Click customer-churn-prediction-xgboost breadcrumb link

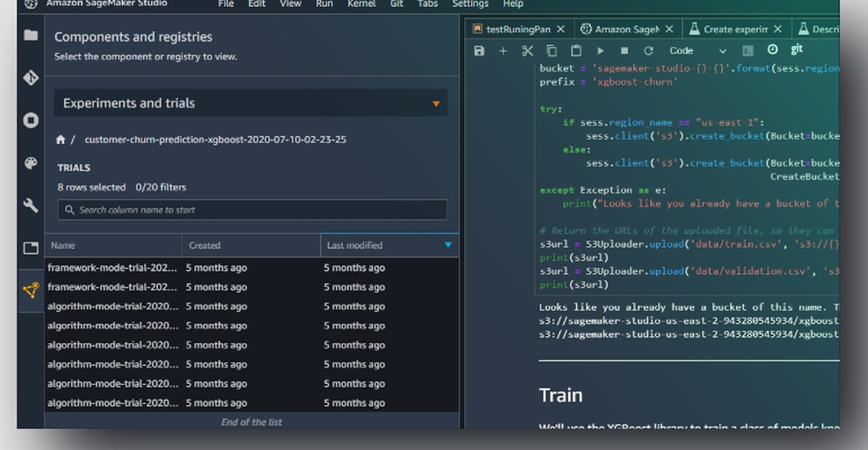[x=215, y=140]
